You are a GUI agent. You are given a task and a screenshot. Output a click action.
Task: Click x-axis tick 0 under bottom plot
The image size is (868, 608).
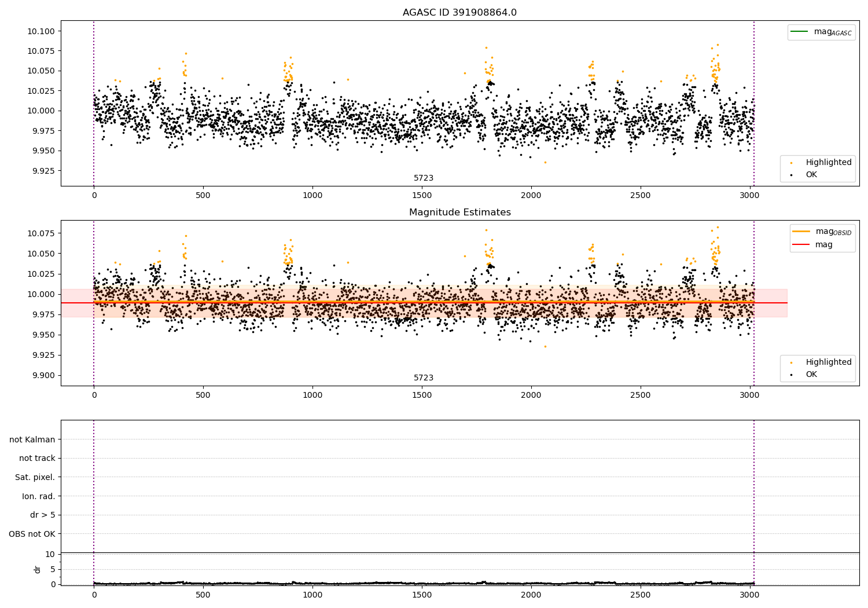coord(94,594)
